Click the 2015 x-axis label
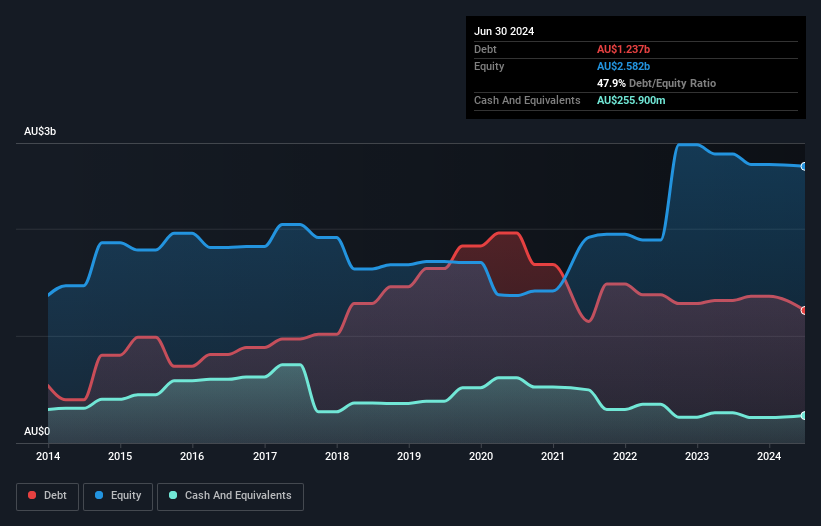Viewport: 821px width, 526px height. point(120,456)
